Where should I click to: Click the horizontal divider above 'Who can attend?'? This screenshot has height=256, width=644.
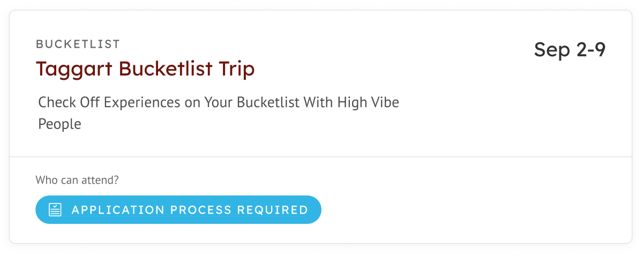click(x=321, y=157)
